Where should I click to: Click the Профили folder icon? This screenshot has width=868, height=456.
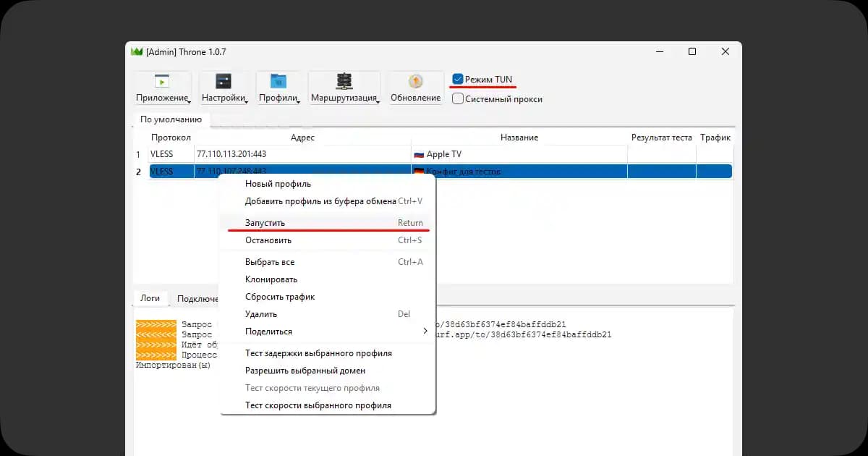278,81
